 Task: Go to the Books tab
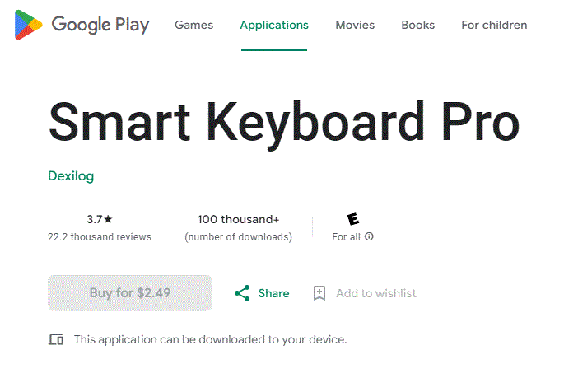(x=418, y=25)
